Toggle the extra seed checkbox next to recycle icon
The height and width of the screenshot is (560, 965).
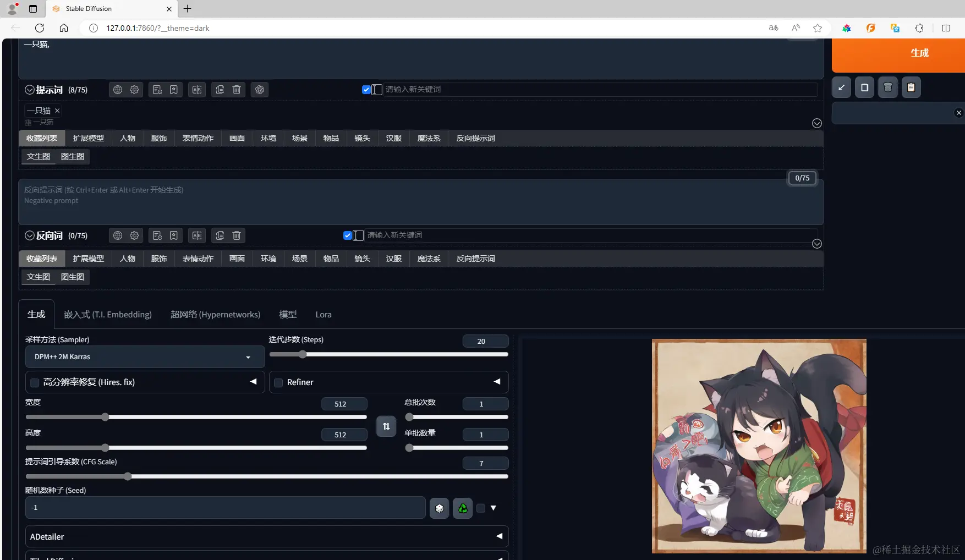pos(481,508)
